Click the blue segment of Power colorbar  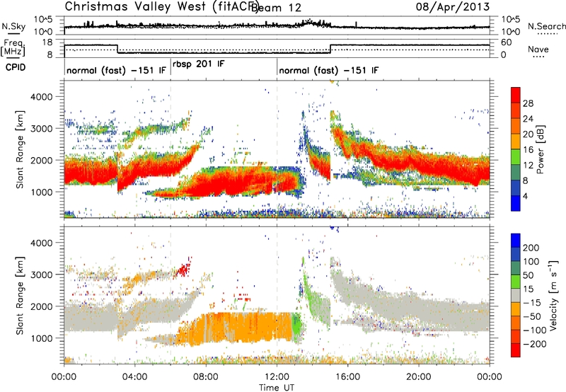tap(516, 203)
